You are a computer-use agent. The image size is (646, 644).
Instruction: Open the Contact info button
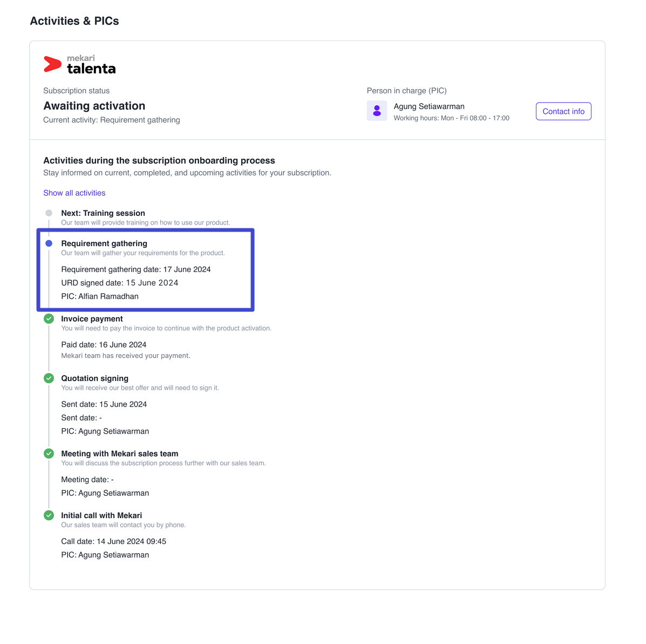[x=563, y=111]
